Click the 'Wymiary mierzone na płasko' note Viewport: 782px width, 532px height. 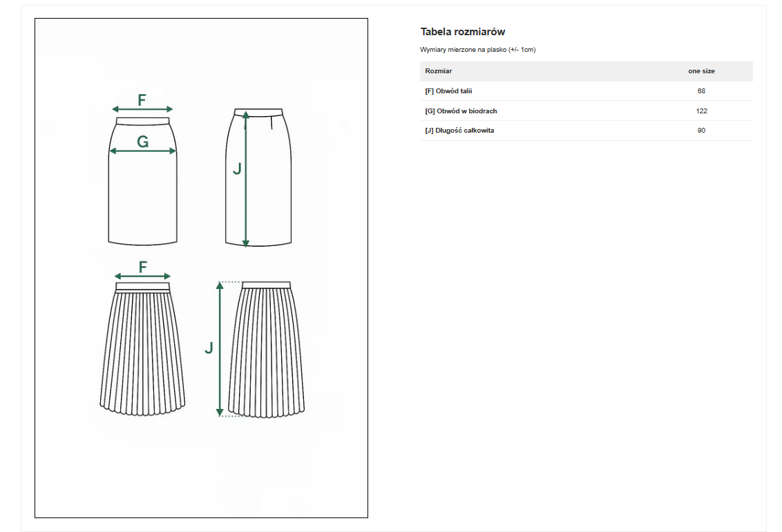click(x=478, y=50)
